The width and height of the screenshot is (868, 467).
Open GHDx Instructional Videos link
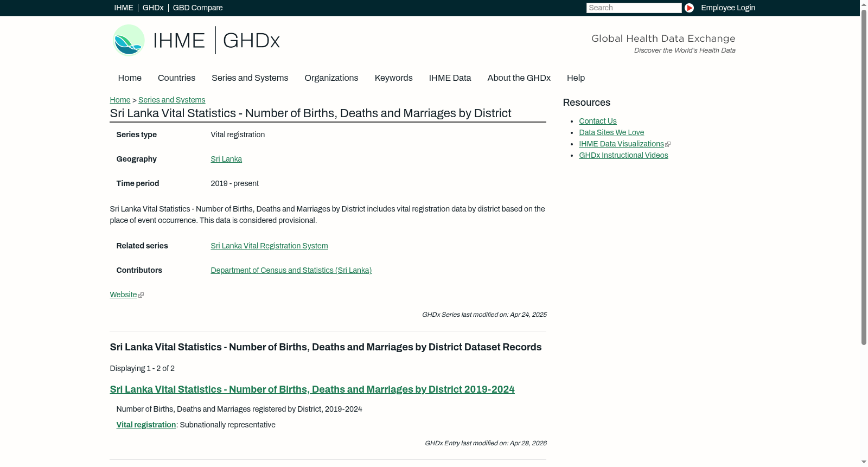(623, 155)
